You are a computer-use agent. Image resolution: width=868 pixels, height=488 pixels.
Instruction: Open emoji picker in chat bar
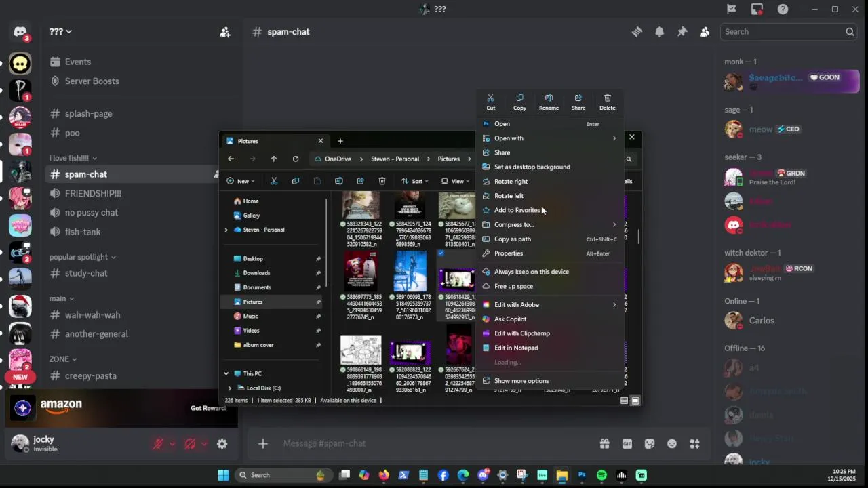click(x=671, y=444)
